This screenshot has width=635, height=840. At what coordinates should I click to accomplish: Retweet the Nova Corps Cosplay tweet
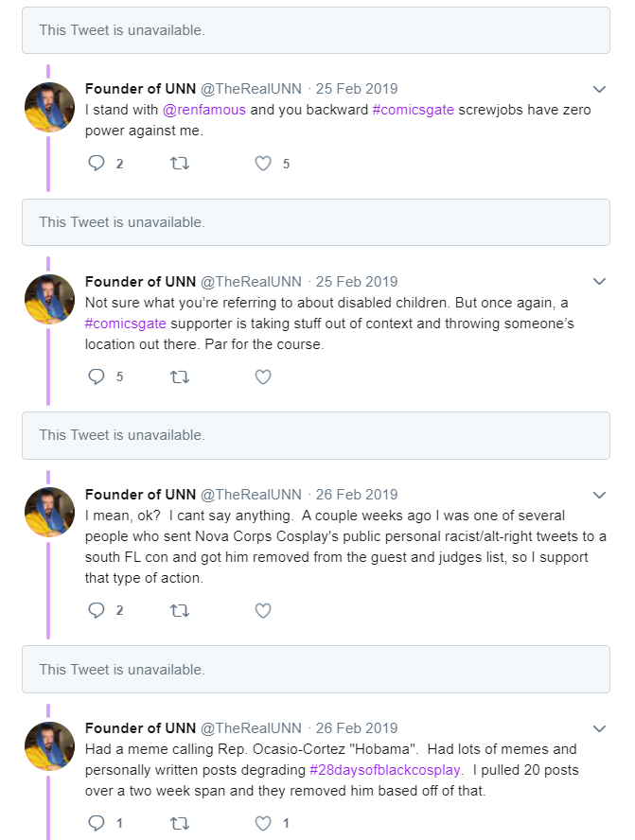[180, 610]
